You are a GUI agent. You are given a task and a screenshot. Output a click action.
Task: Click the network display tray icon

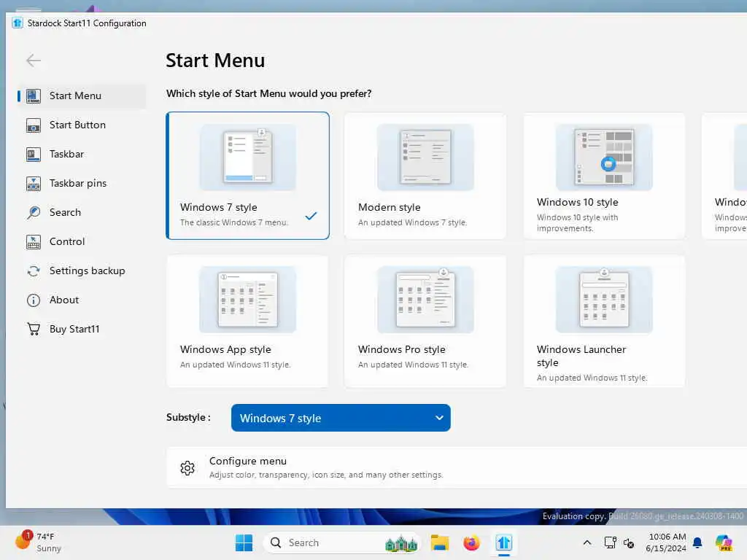611,542
